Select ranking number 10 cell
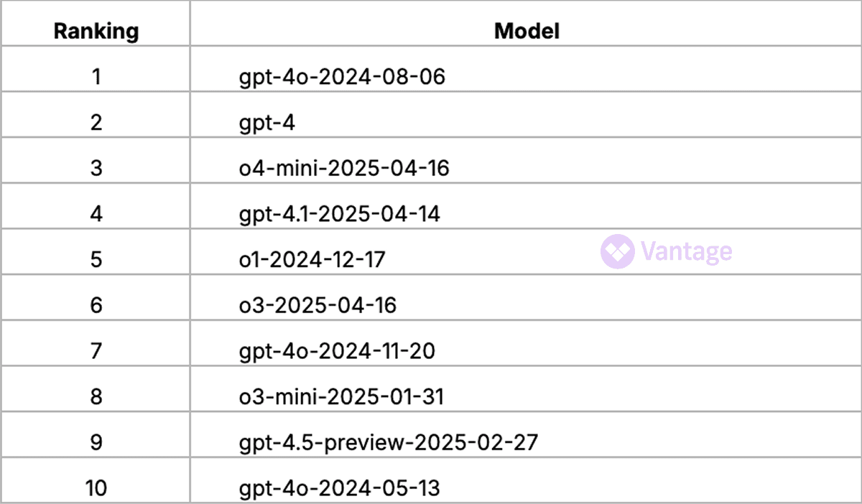862x504 pixels. 96,489
